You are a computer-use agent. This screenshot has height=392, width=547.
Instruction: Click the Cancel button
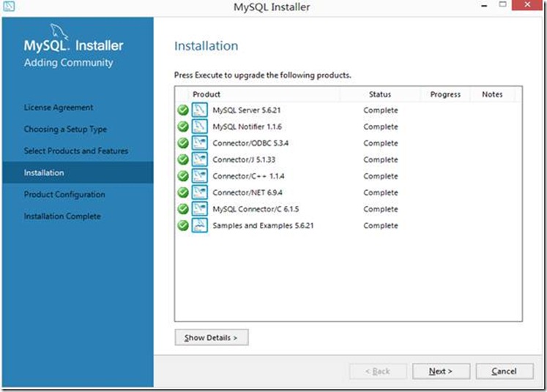coord(504,371)
